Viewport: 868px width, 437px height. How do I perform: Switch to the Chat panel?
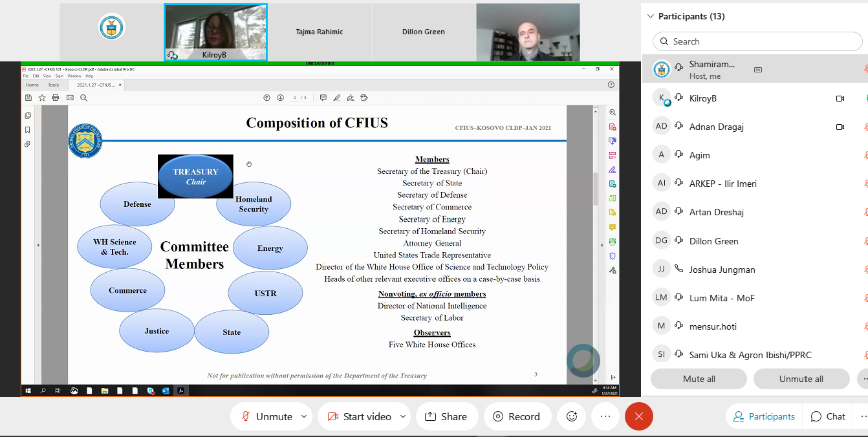pyautogui.click(x=828, y=417)
